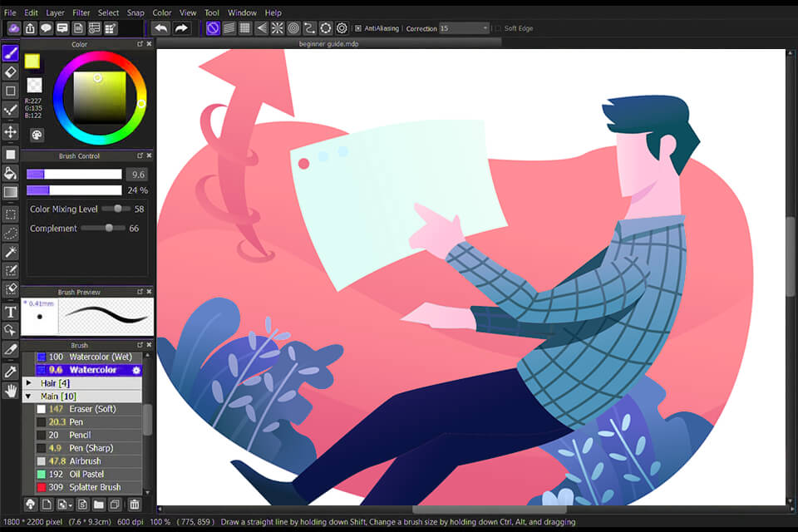
Task: Turn off snapping with Snap Off icon
Action: pyautogui.click(x=212, y=27)
